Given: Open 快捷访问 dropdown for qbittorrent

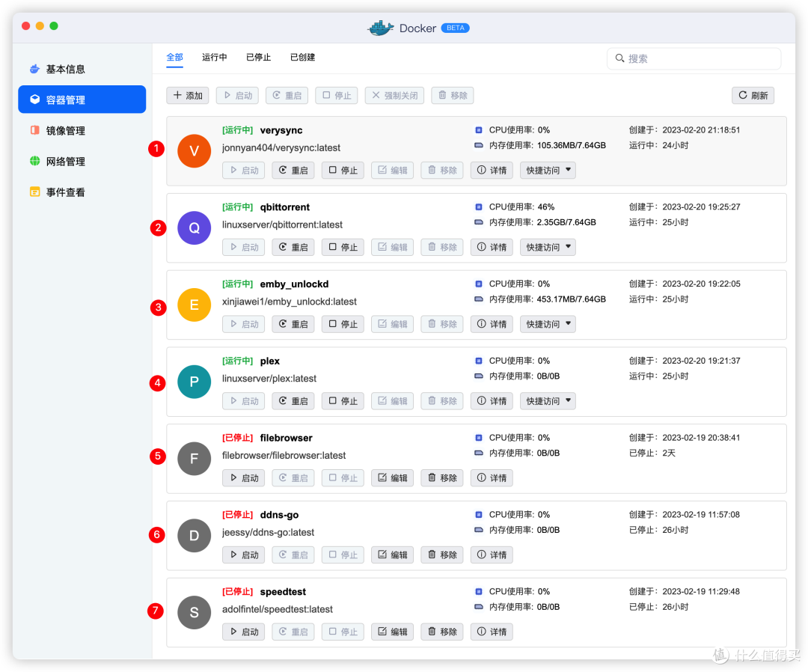Looking at the screenshot, I should 548,247.
